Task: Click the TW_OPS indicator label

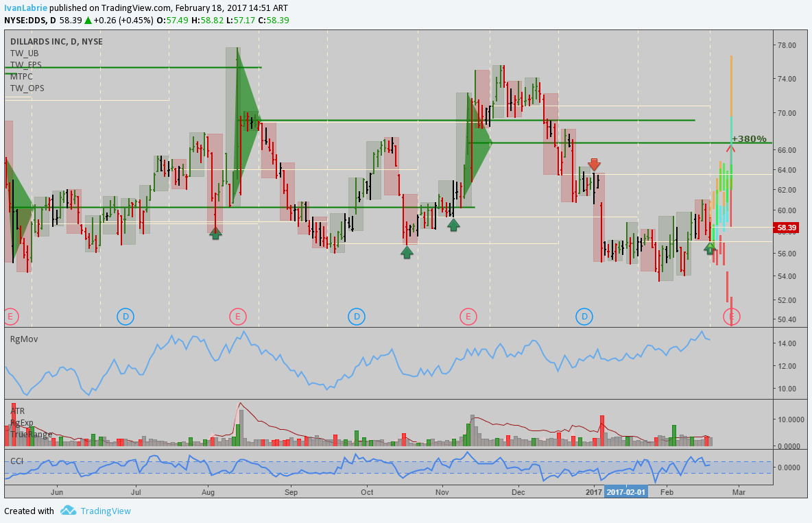Action: point(27,88)
